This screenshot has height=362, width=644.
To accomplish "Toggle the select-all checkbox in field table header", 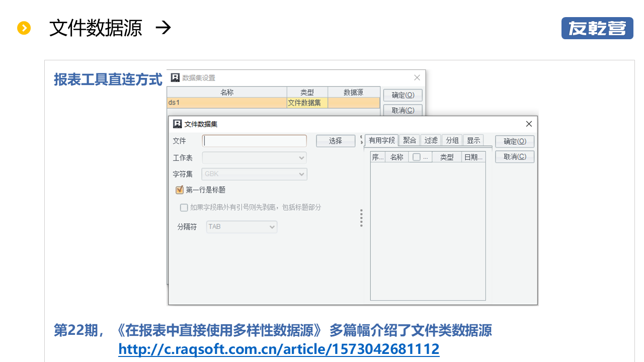I will (416, 157).
